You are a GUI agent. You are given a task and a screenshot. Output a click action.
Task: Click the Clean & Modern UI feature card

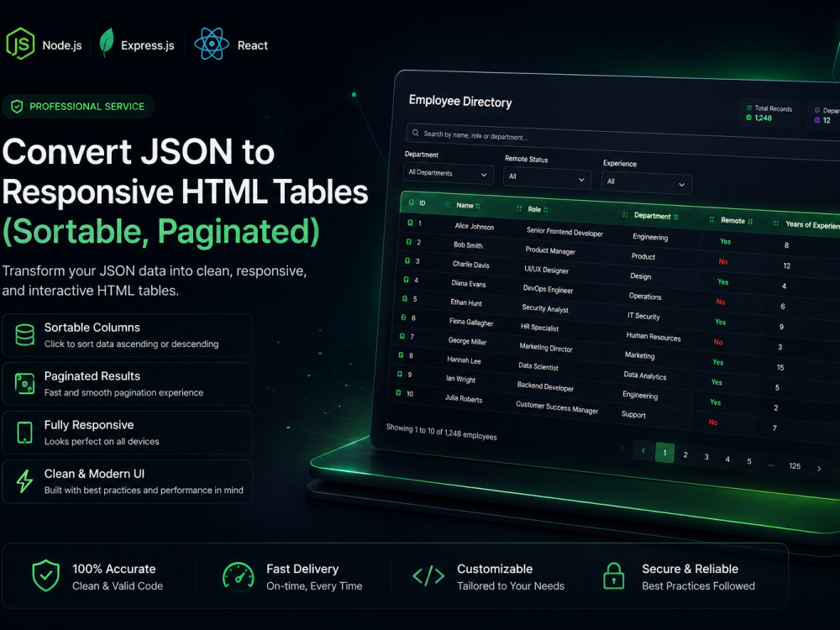click(127, 481)
